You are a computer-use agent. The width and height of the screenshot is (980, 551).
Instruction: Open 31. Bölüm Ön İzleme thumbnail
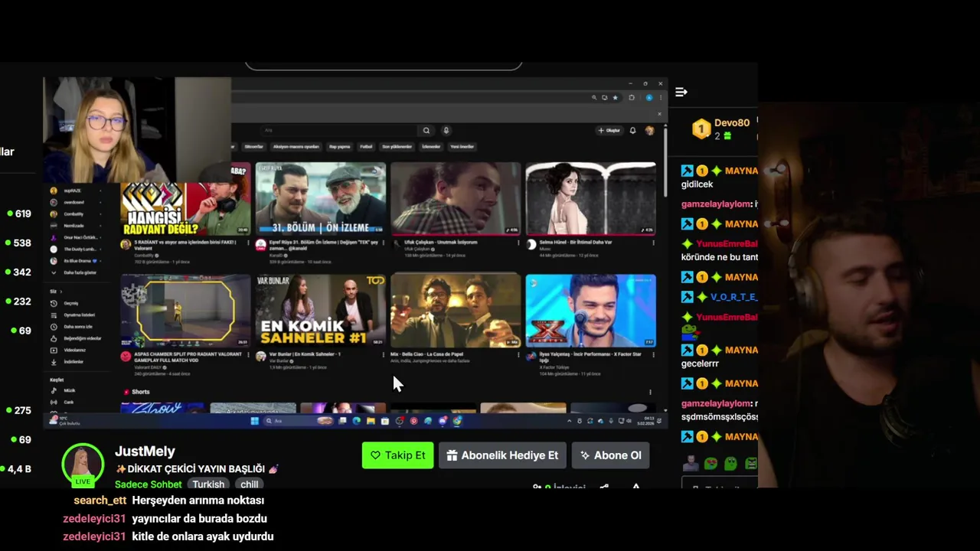(321, 199)
